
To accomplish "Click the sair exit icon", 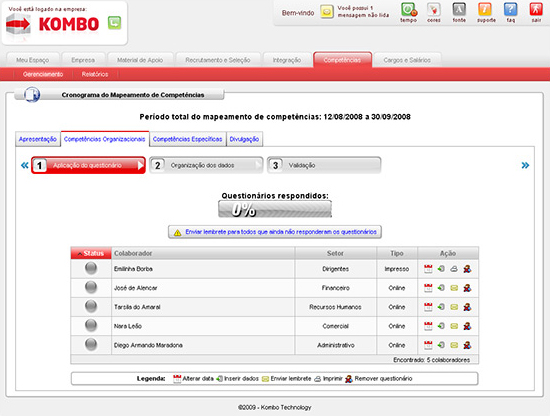I will pos(536,10).
